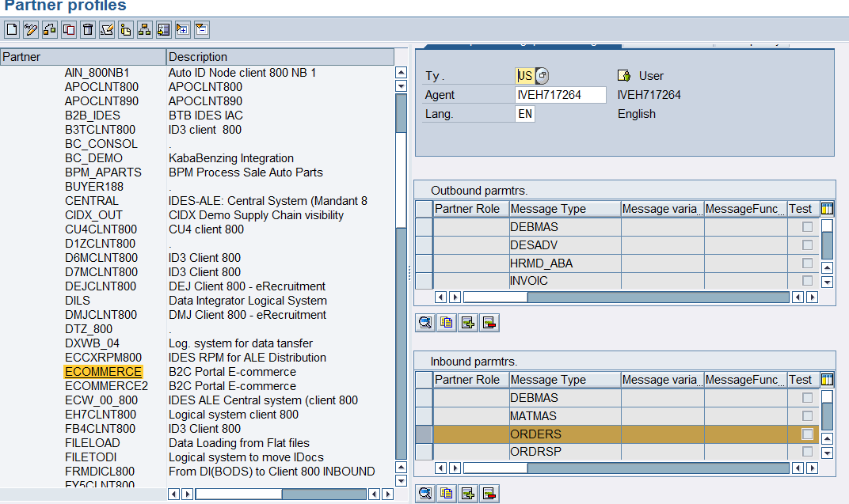Viewport: 849px width, 504px height.
Task: Click create outbound parameter green plus icon
Action: tap(468, 323)
